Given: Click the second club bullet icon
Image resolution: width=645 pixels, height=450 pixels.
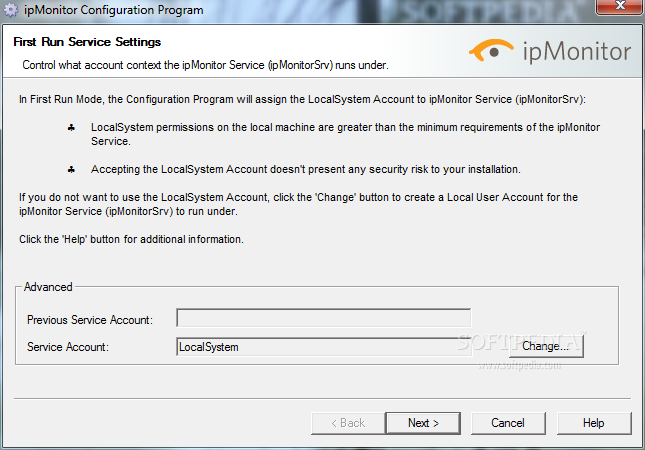Looking at the screenshot, I should pos(71,169).
